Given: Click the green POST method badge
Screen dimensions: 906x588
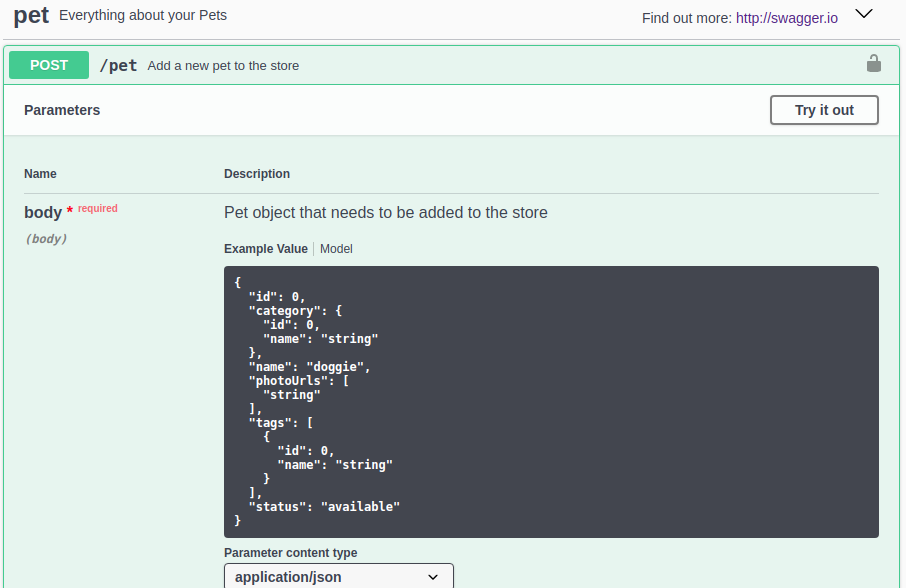Looking at the screenshot, I should pyautogui.click(x=49, y=65).
